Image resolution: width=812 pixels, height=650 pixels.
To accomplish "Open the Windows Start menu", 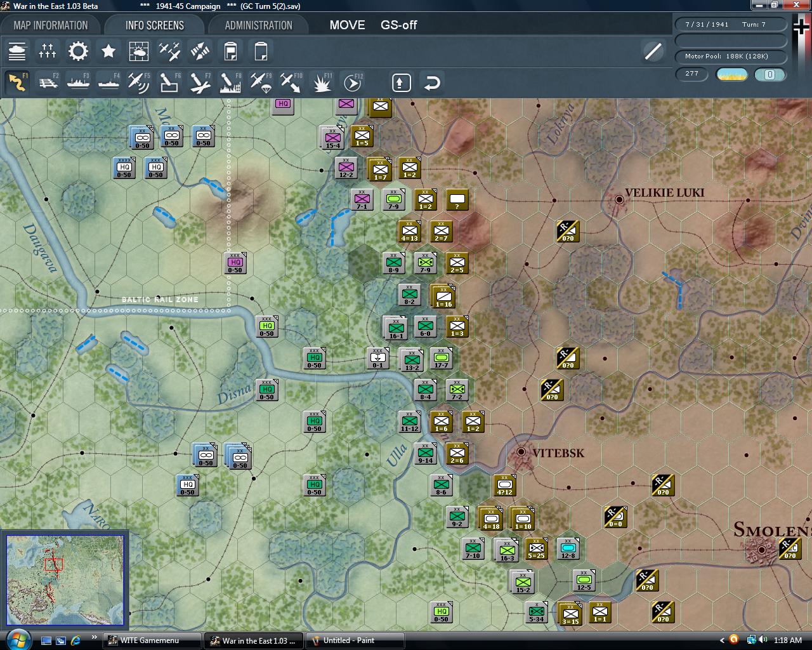I will pyautogui.click(x=17, y=639).
